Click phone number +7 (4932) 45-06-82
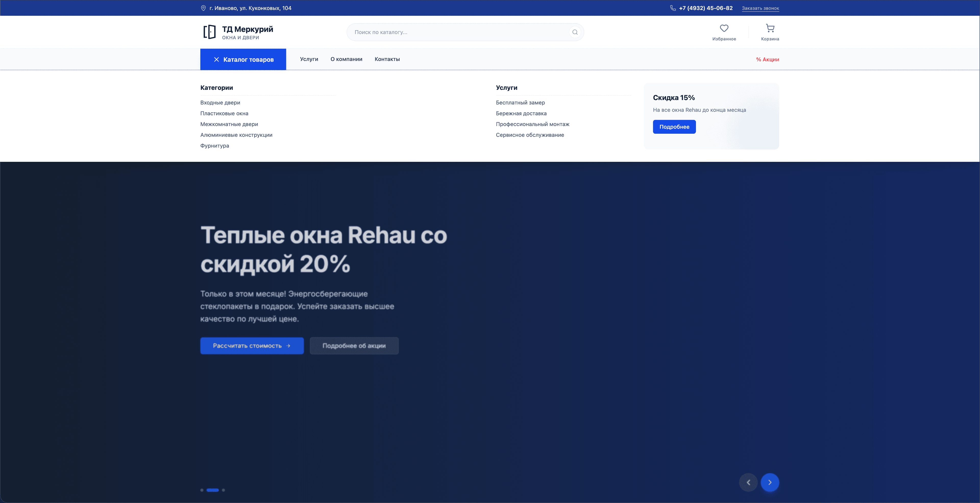The height and width of the screenshot is (503, 980). [x=706, y=8]
